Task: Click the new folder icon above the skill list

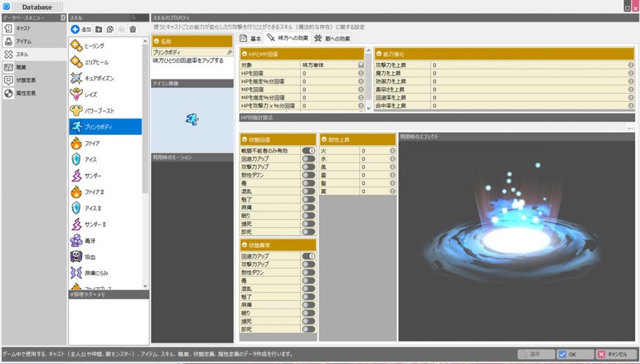Action: 99,28
